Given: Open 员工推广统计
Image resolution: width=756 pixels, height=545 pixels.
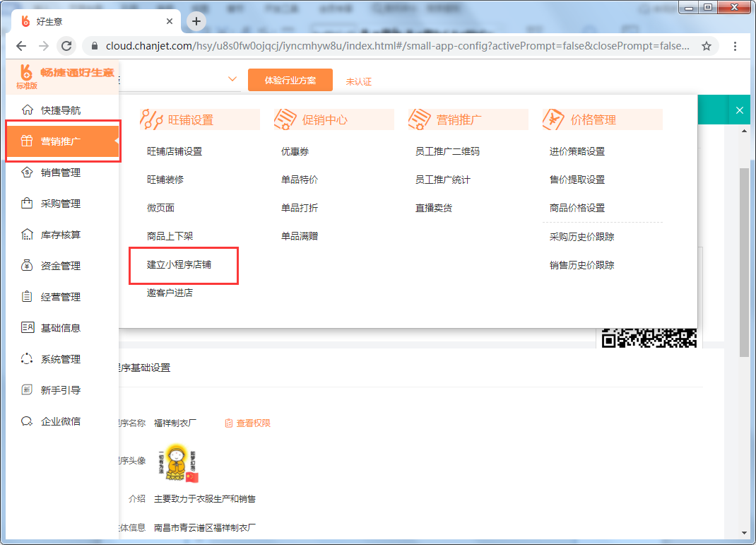Looking at the screenshot, I should point(442,180).
